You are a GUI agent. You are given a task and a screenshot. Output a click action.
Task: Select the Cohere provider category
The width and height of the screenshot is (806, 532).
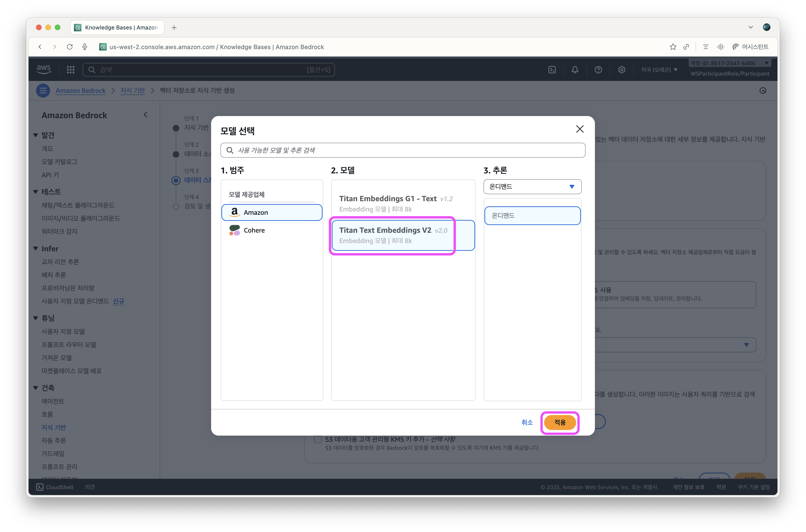(272, 230)
